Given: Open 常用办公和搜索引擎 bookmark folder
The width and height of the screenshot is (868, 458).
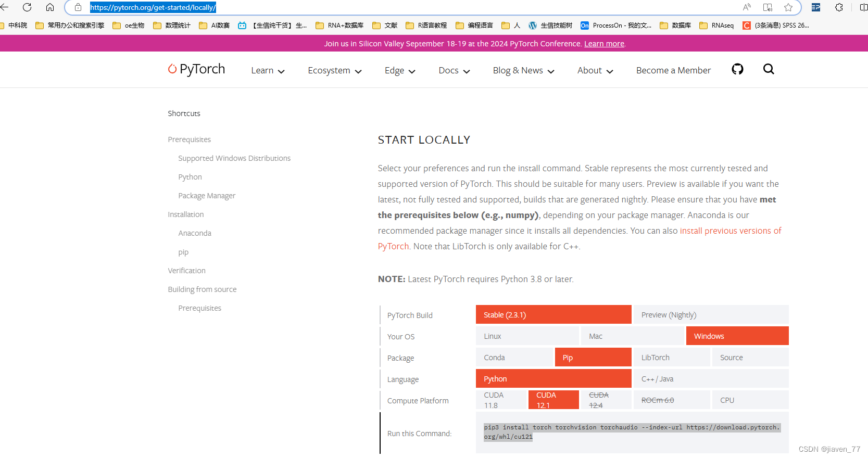Looking at the screenshot, I should 70,25.
